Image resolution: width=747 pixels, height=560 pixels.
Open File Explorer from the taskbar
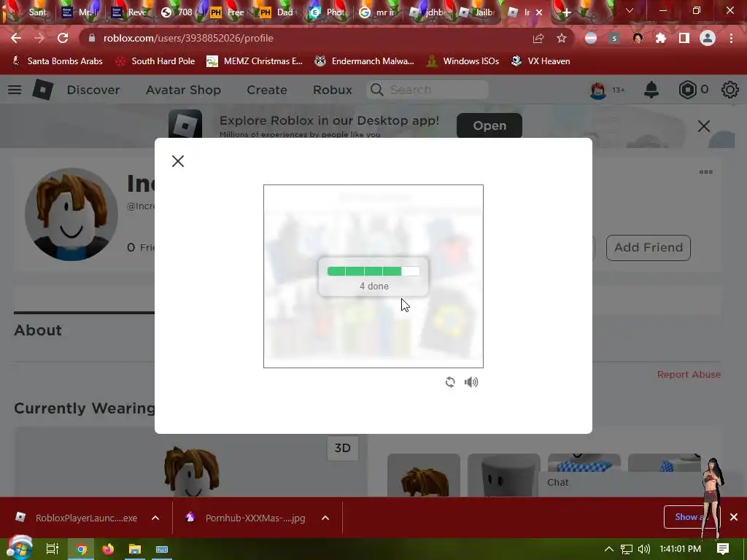(x=135, y=549)
